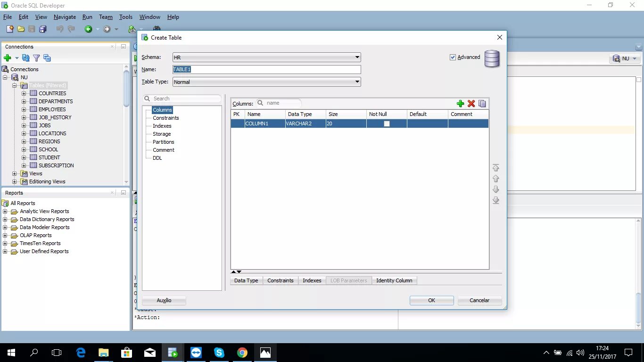Collapse the NU connection node
Viewport: 644px width, 362px height.
pos(5,77)
